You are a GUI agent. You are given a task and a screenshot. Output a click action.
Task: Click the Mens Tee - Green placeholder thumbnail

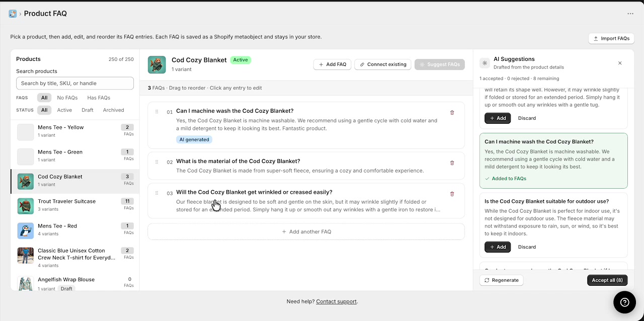coord(26,156)
